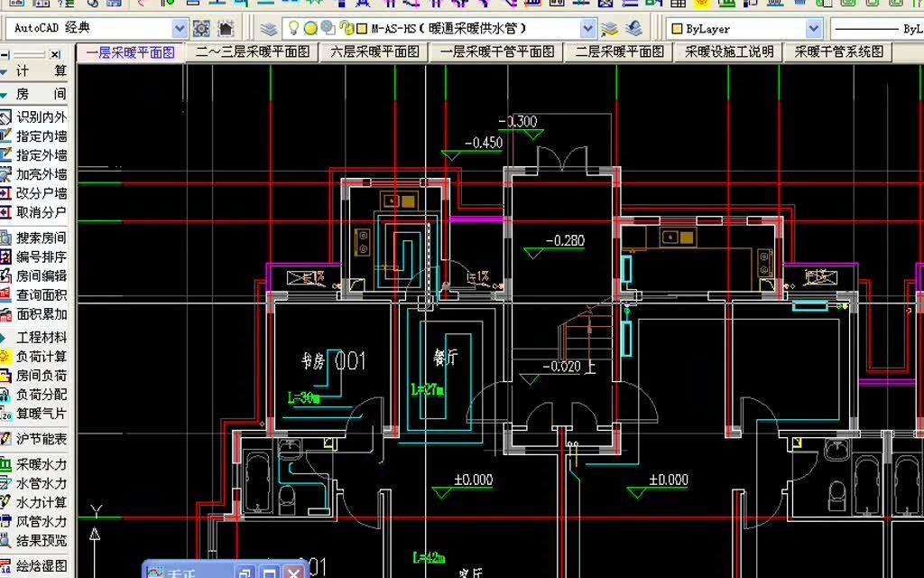Open the 采暖水力 calculation tool
The height and width of the screenshot is (578, 924).
coord(33,464)
